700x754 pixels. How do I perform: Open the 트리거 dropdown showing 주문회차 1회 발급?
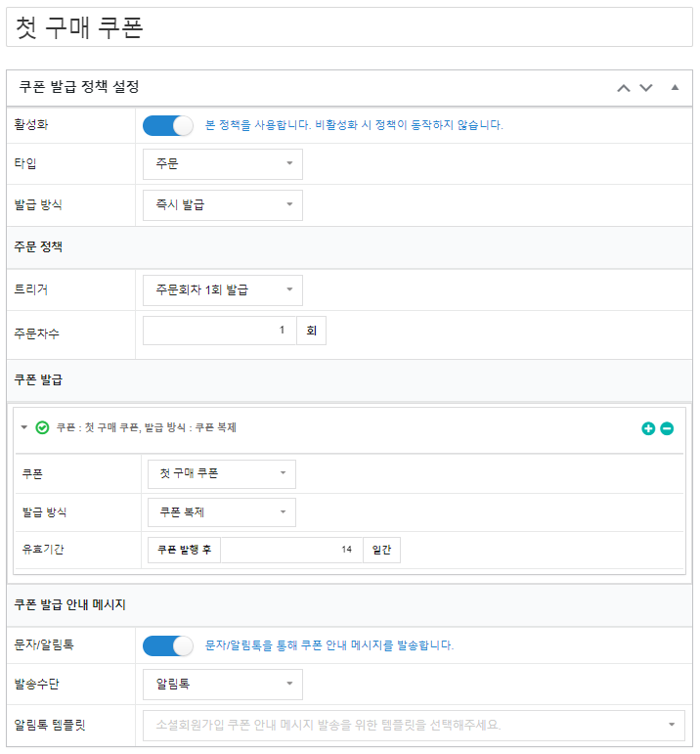point(223,290)
